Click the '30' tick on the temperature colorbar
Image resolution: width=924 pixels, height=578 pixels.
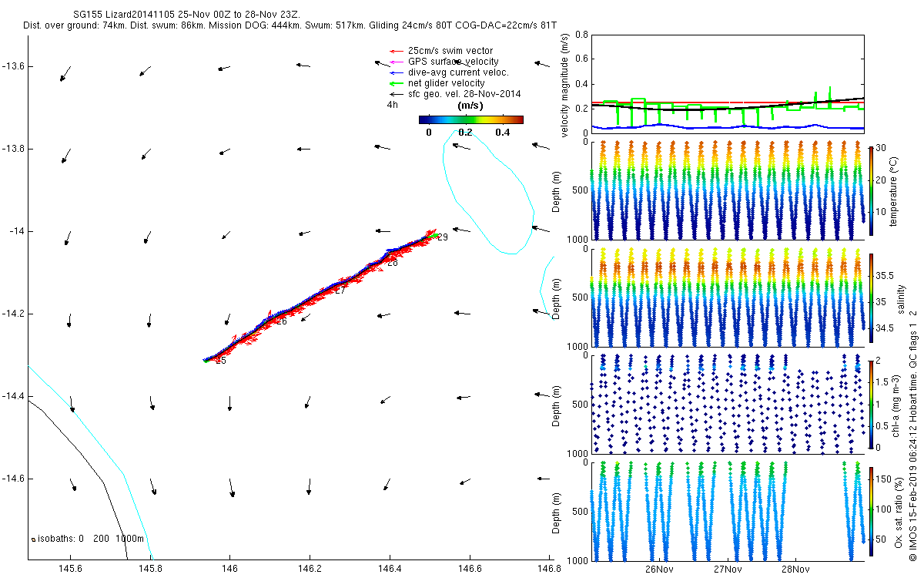[x=880, y=148]
